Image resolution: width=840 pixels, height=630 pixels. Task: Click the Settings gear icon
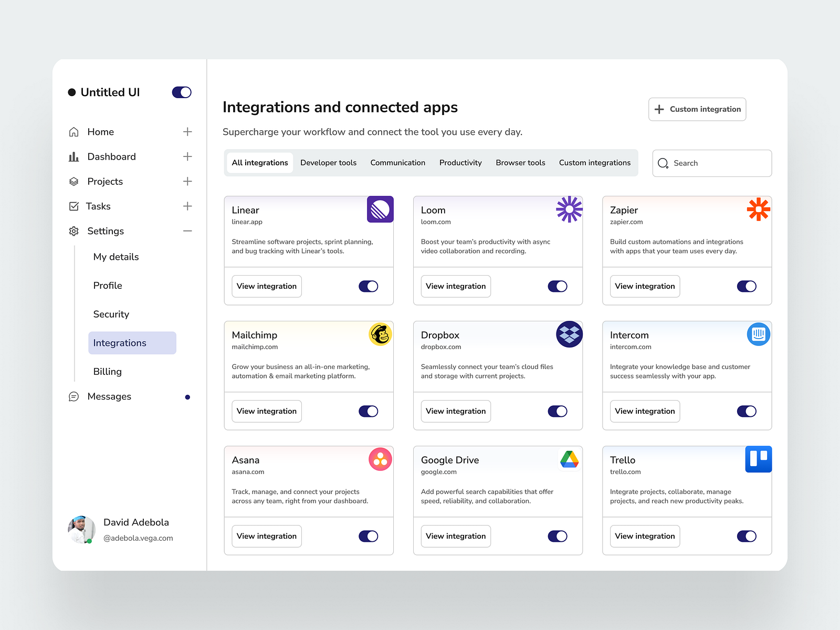(74, 231)
